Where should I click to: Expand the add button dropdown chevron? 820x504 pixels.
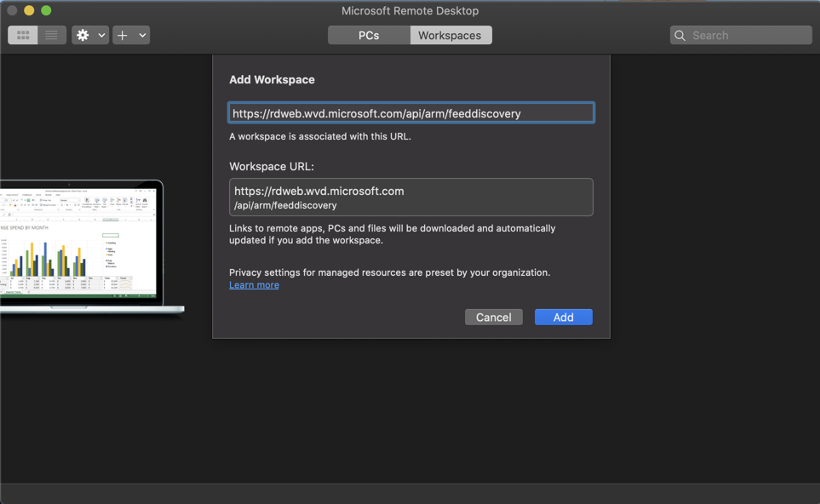tap(142, 35)
